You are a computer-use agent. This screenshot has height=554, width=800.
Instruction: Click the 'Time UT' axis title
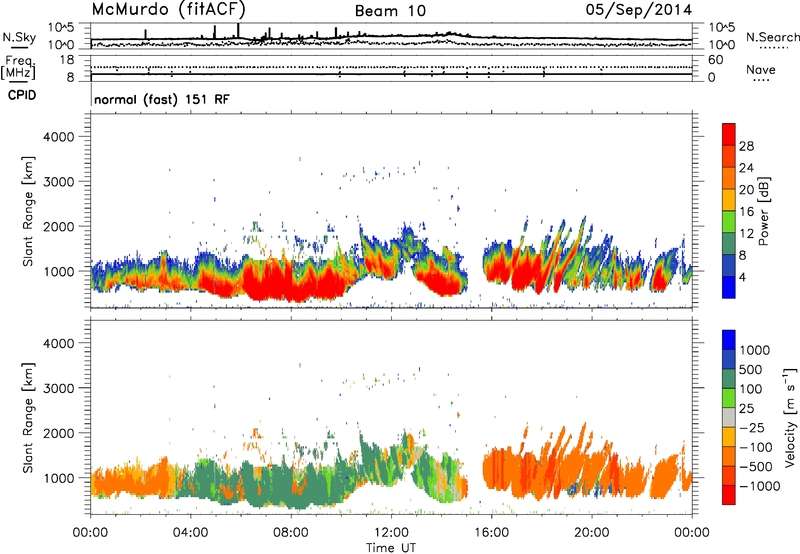(x=391, y=548)
